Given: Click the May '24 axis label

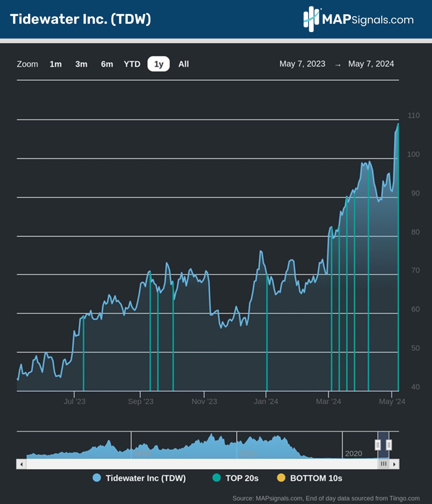Looking at the screenshot, I should coord(392,401).
